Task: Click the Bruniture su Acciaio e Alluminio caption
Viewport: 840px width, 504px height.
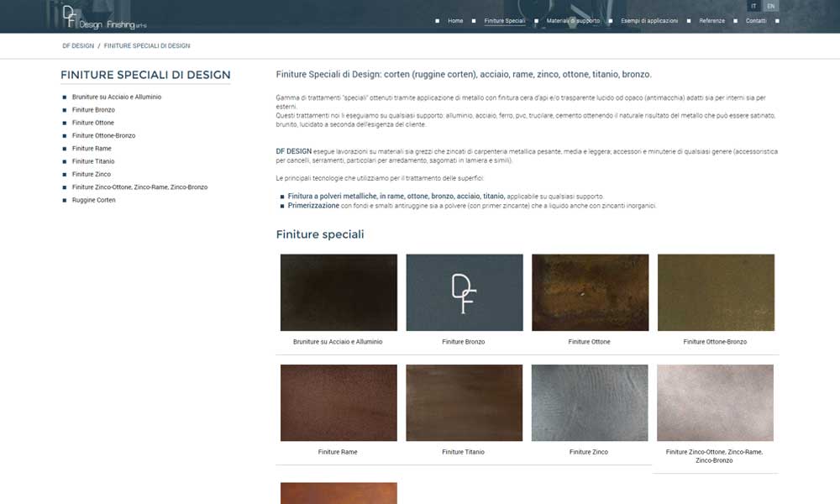Action: click(338, 342)
